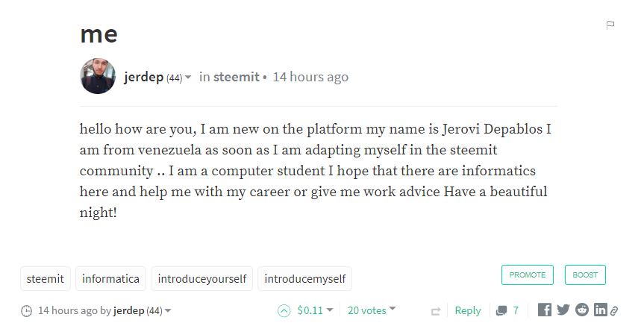Resteem the post using the reblog icon
Screen dimensions: 644x326
[436, 311]
